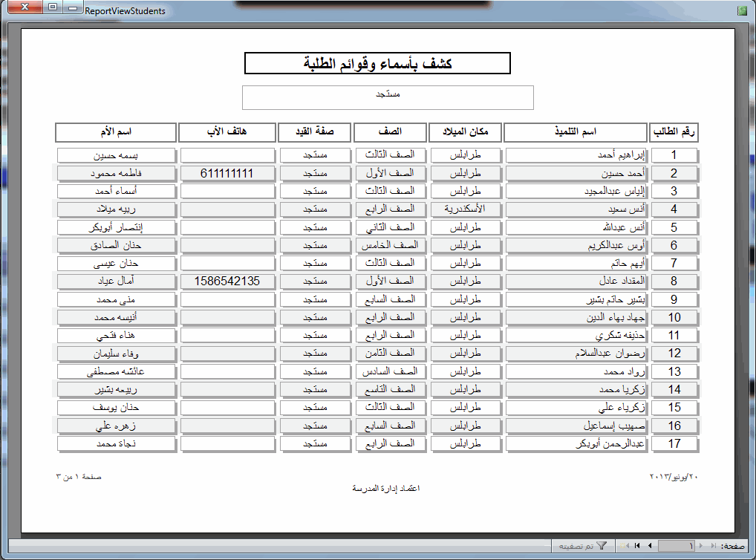Click the page number input box
This screenshot has width=756, height=560.
coord(677,546)
